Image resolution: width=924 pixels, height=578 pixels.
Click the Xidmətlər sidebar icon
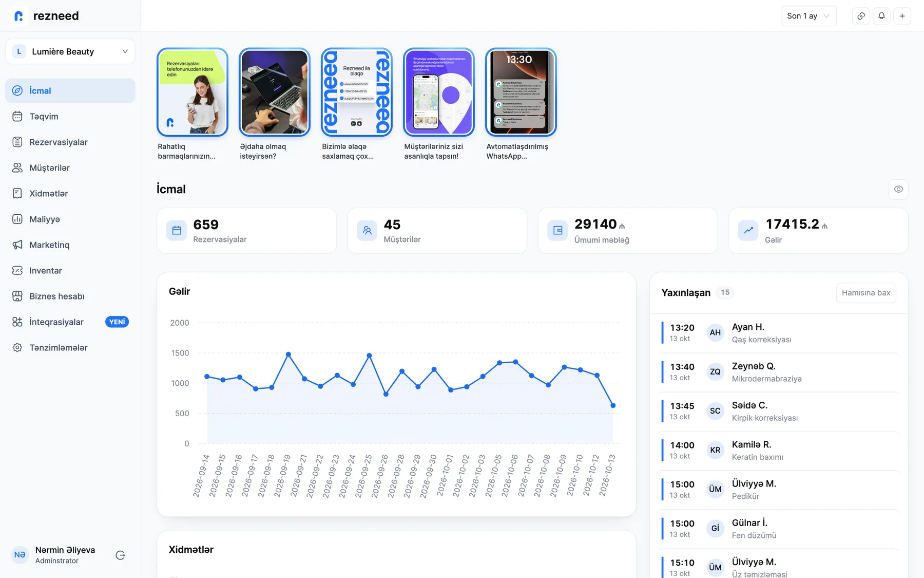(x=17, y=193)
